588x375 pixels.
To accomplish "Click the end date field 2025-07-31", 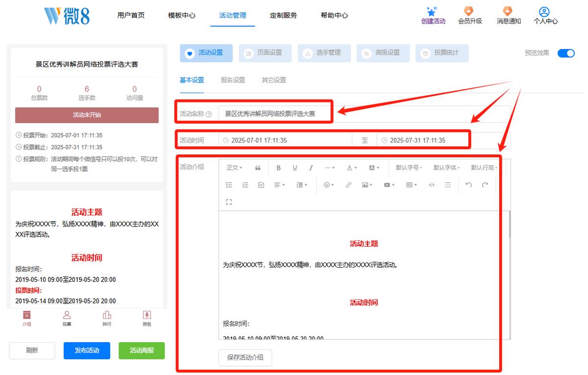I will (x=443, y=141).
